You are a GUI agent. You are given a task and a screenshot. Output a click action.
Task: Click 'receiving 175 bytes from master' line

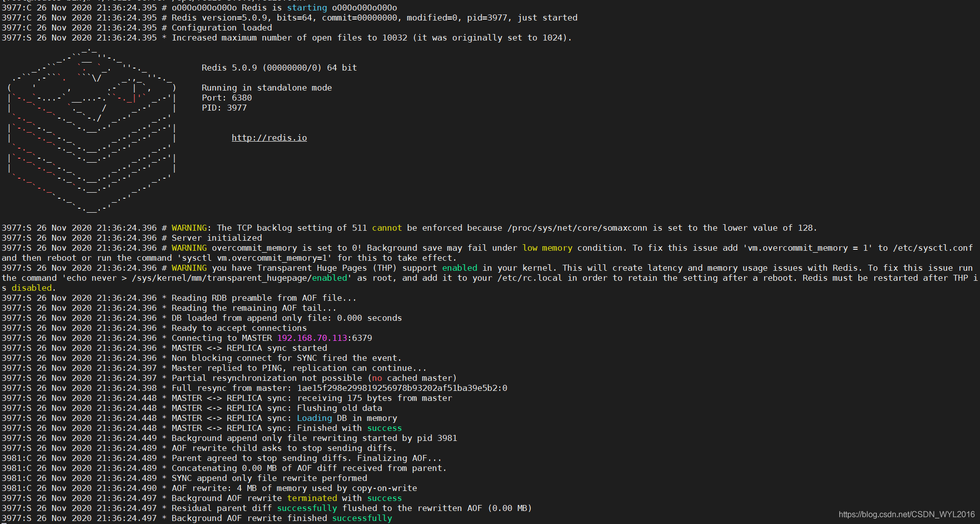point(227,398)
